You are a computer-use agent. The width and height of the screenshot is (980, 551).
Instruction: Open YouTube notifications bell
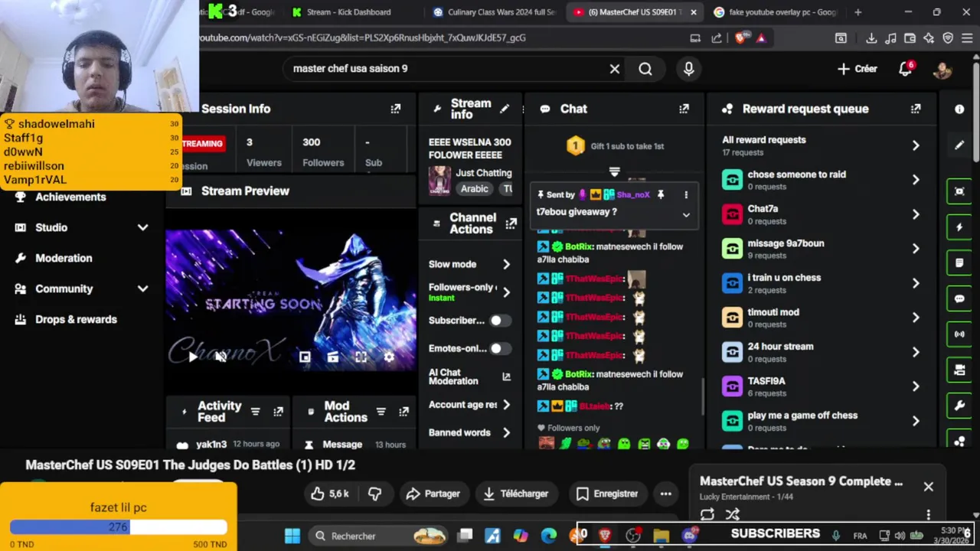click(906, 69)
